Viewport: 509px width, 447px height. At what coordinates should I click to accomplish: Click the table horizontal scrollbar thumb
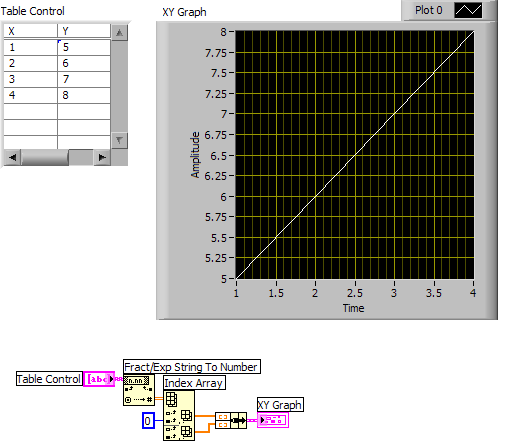pyautogui.click(x=45, y=157)
